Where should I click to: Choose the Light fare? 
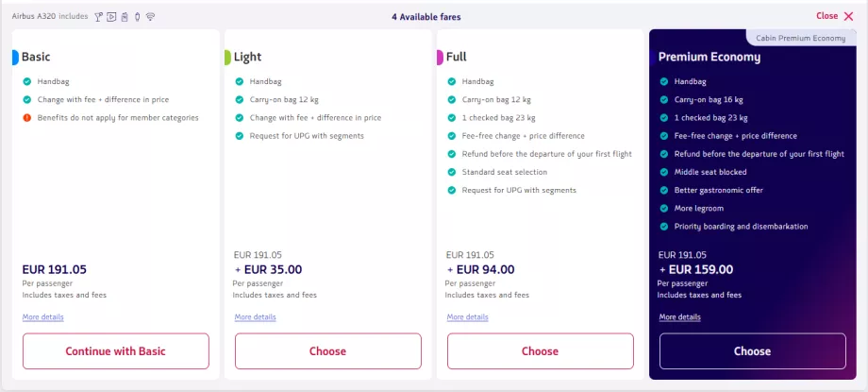[327, 351]
